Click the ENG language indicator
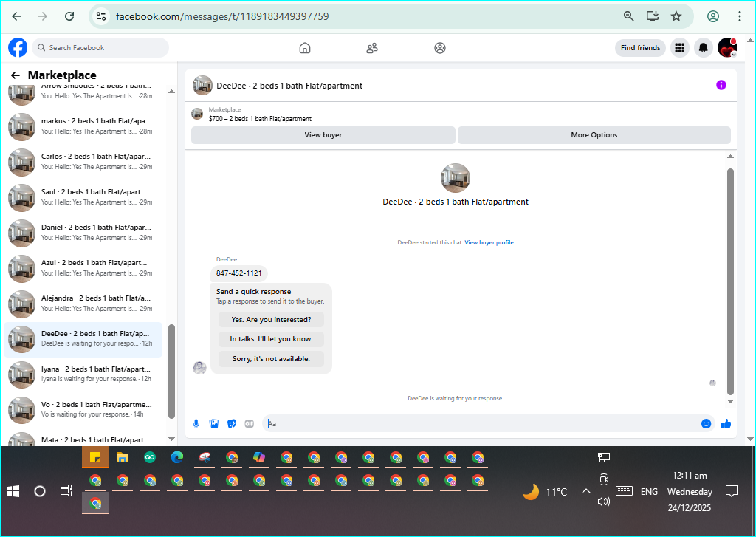The height and width of the screenshot is (537, 756). tap(649, 492)
